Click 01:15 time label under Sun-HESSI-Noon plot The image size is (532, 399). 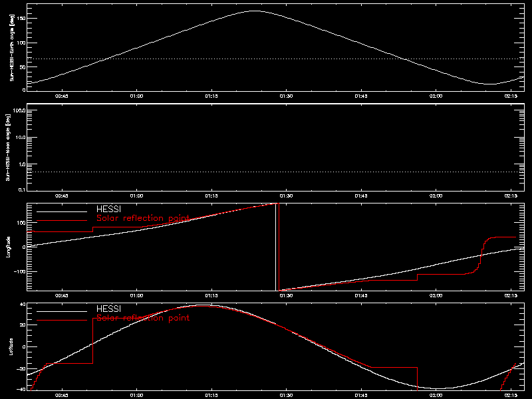211,196
